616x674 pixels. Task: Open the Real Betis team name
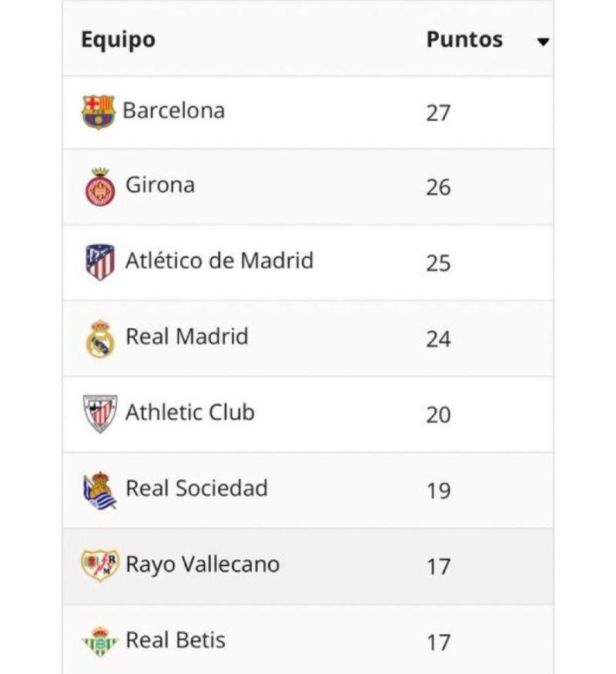[x=176, y=639]
